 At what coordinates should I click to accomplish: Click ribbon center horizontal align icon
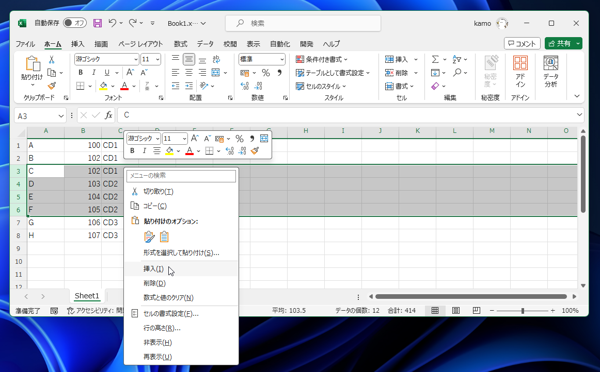pyautogui.click(x=189, y=72)
